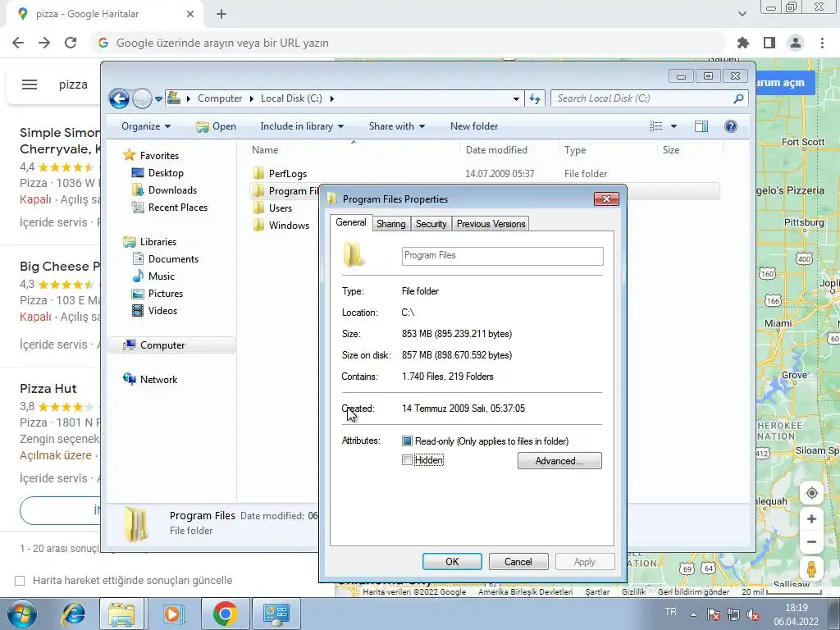The width and height of the screenshot is (840, 630).
Task: Switch to the Sharing tab
Action: (390, 224)
